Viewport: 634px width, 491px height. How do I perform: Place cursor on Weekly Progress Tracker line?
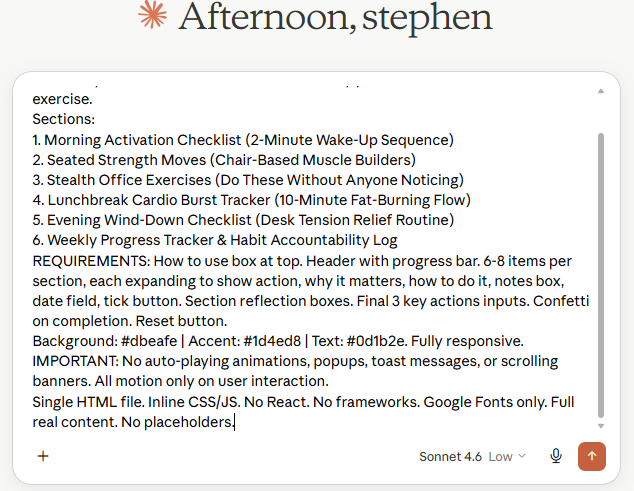(x=215, y=240)
